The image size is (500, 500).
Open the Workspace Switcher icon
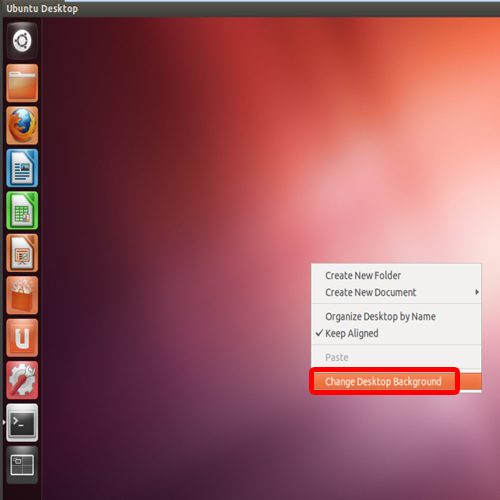point(22,465)
